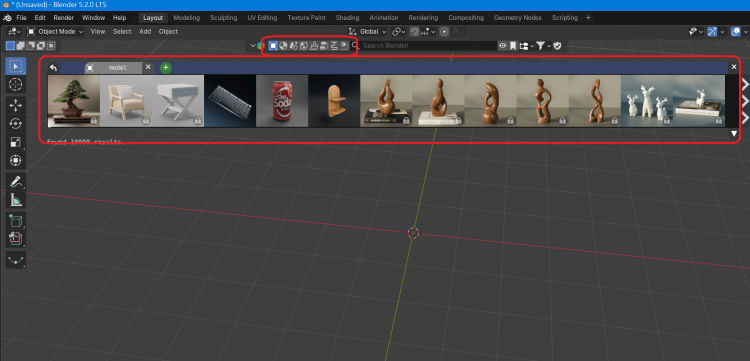Viewport: 750px width, 361px height.
Task: Toggle viewport gizmos
Action: click(x=713, y=32)
